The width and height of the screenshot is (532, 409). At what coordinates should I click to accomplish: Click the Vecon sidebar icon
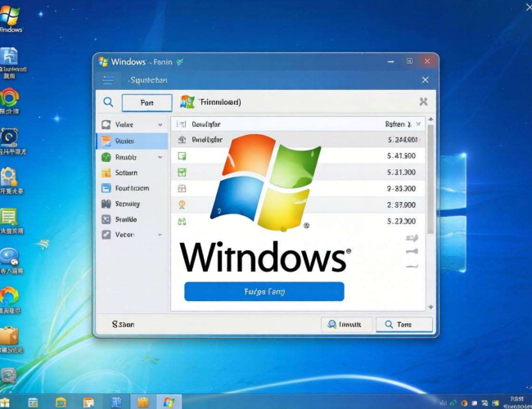[x=106, y=235]
